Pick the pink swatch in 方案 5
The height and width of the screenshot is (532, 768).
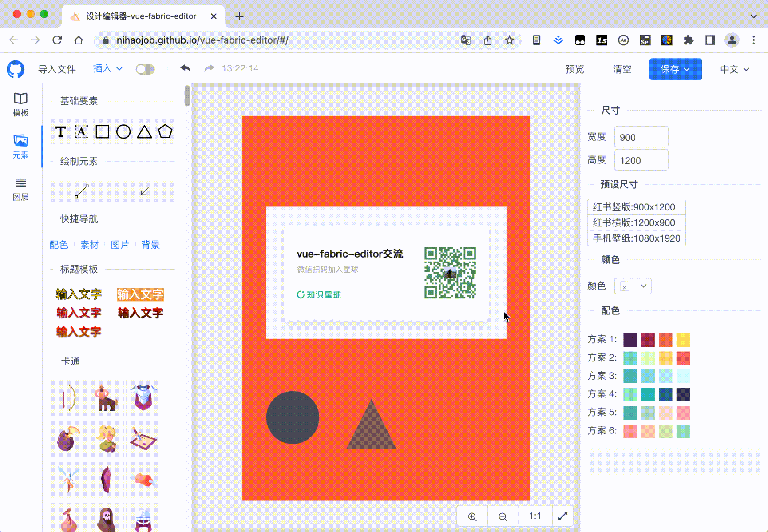pyautogui.click(x=683, y=413)
